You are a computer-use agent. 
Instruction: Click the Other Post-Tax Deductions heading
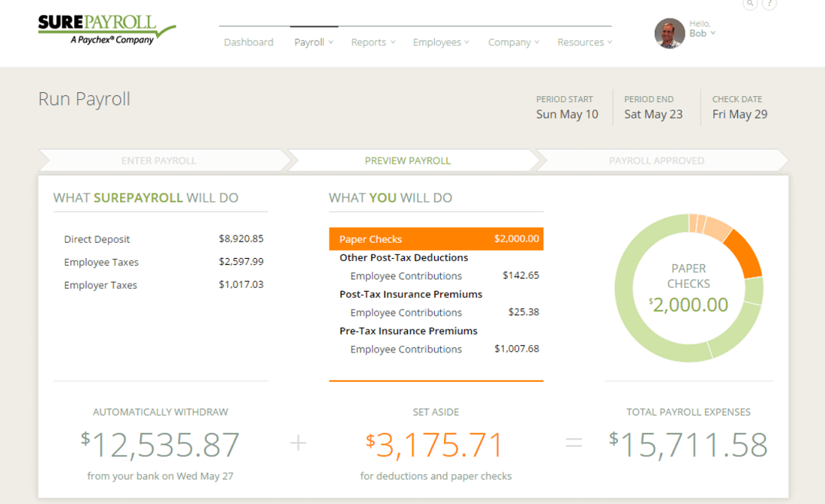click(403, 257)
